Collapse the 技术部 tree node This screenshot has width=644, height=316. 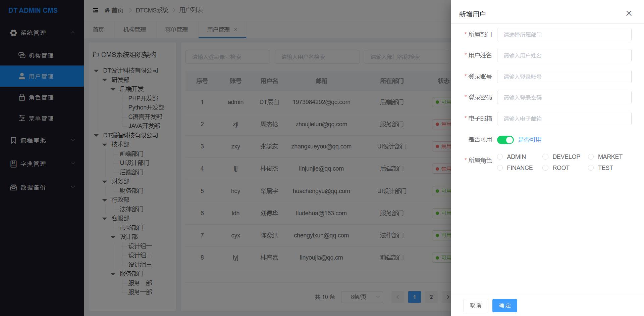coord(105,145)
